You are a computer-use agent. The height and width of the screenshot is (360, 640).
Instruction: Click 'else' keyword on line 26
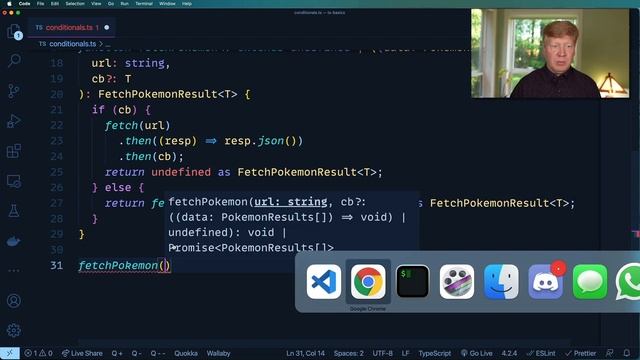(x=118, y=188)
